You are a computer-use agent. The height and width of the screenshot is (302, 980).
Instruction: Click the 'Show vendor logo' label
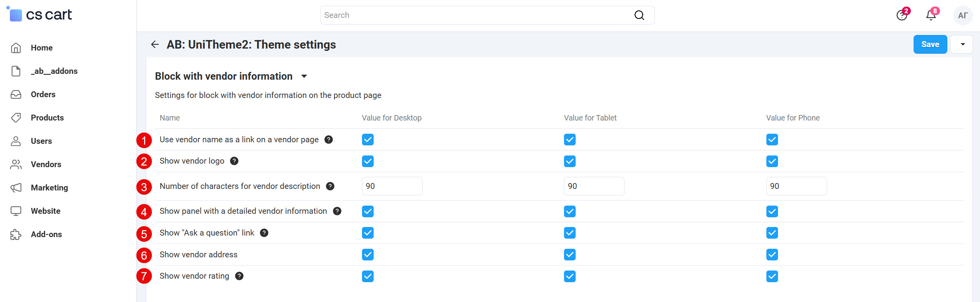(x=192, y=161)
